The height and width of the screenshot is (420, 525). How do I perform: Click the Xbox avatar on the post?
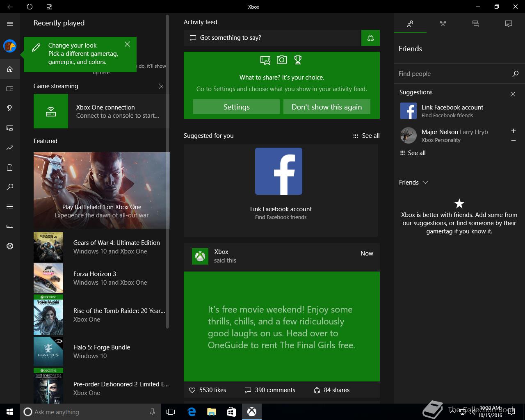tap(200, 256)
